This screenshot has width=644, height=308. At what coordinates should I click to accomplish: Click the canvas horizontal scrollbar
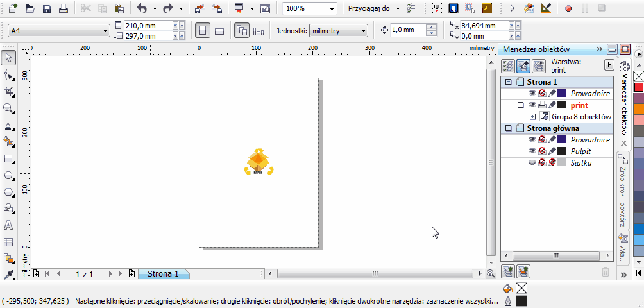pyautogui.click(x=375, y=273)
